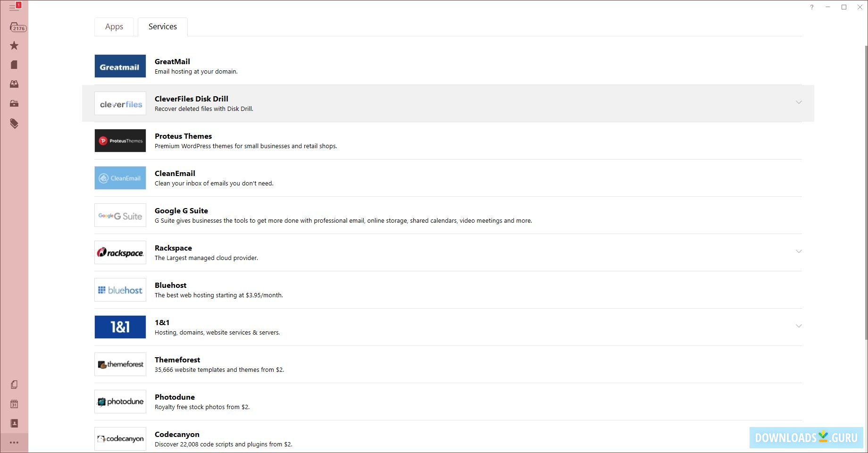
Task: Click 'Recover deleted files with Disk Drill.' text
Action: (204, 109)
